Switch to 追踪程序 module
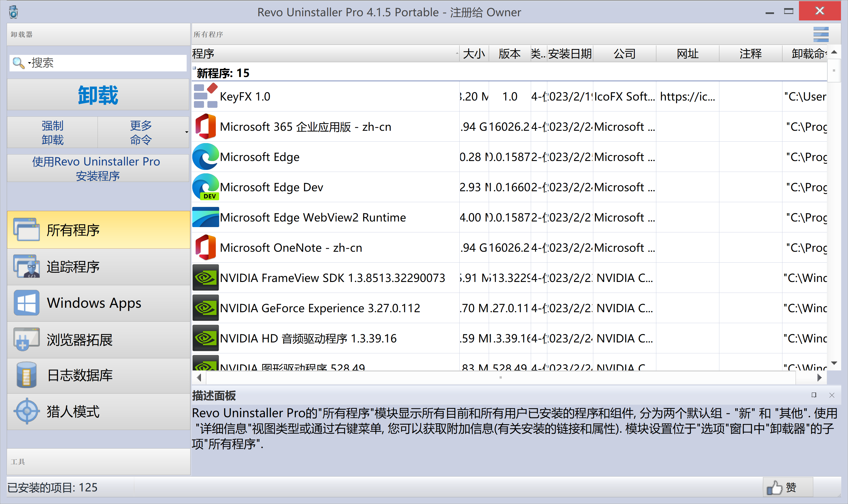The height and width of the screenshot is (504, 848). [99, 267]
